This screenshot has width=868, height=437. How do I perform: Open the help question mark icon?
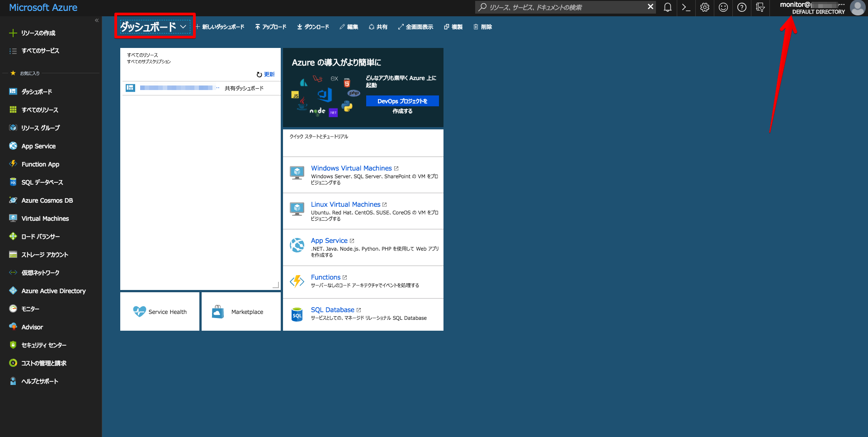742,7
